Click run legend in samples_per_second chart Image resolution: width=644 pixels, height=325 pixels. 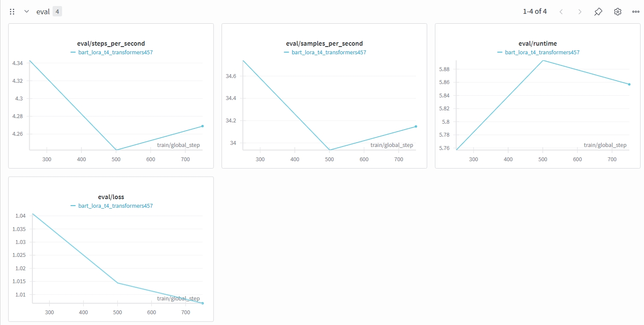[328, 53]
